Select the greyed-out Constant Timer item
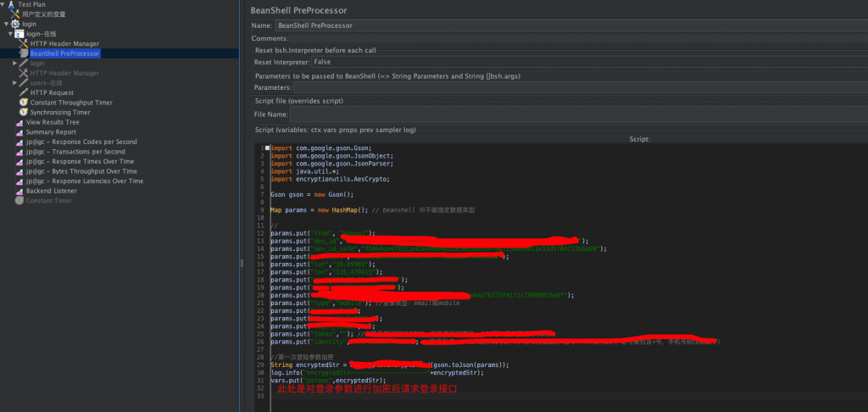 [x=48, y=201]
